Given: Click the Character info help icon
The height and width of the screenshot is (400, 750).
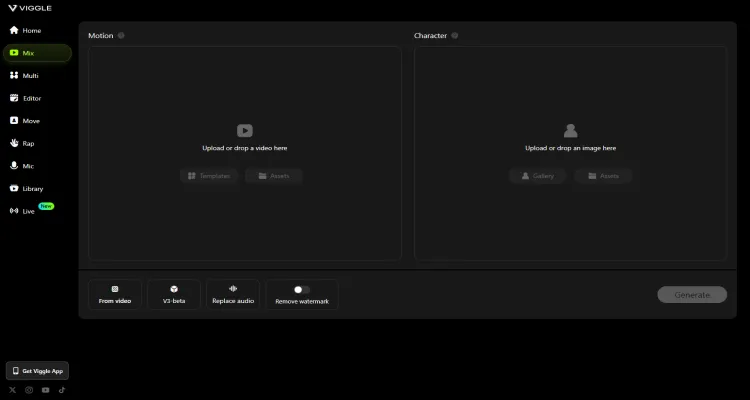Looking at the screenshot, I should (455, 35).
